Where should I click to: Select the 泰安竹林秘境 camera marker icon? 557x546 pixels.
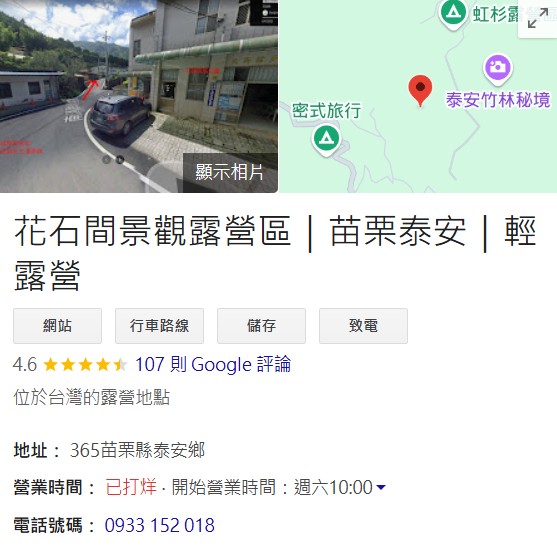[498, 68]
